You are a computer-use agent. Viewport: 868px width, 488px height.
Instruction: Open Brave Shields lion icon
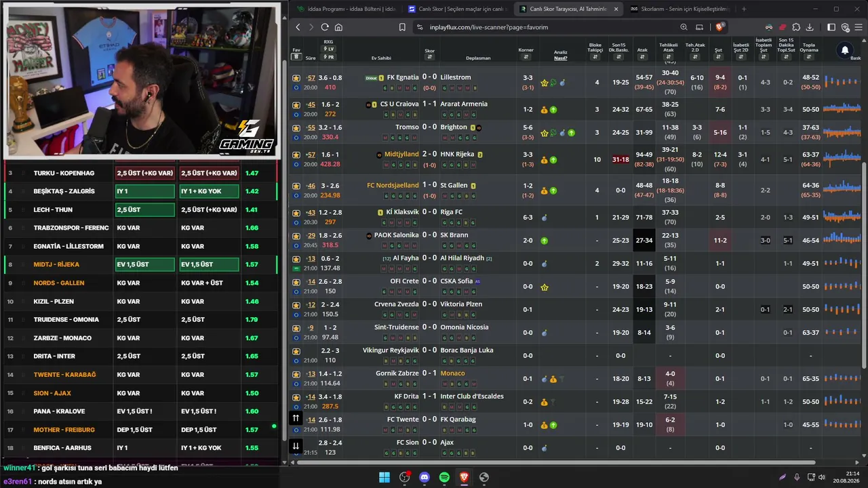[x=719, y=27]
